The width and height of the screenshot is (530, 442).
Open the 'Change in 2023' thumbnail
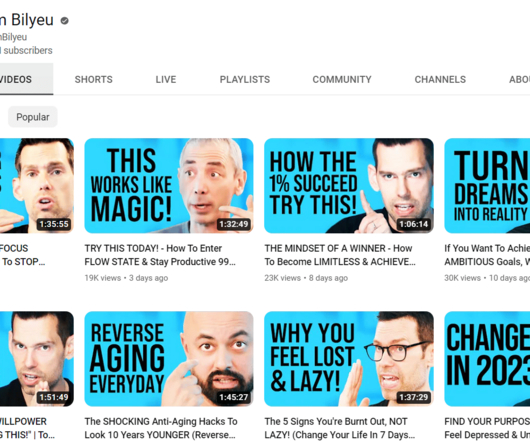(487, 359)
